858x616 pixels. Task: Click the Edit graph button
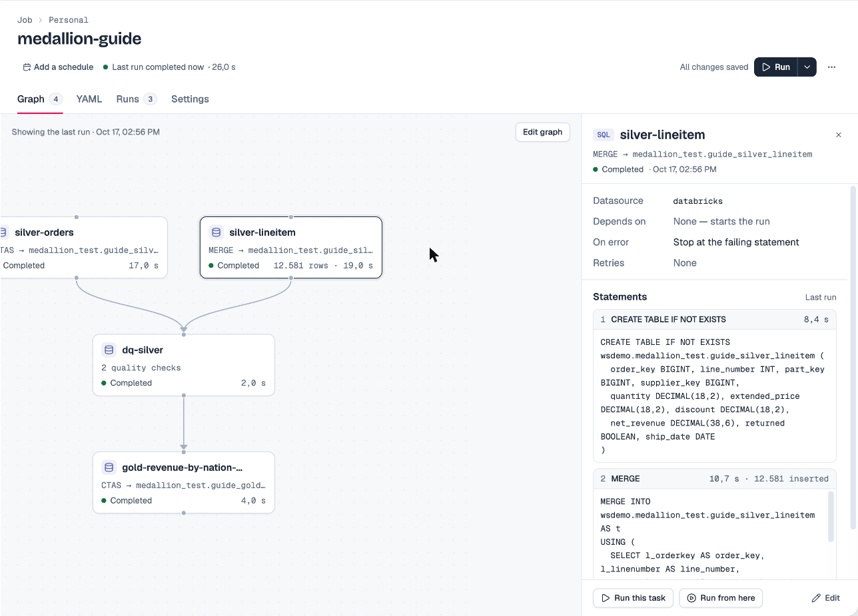click(x=543, y=132)
